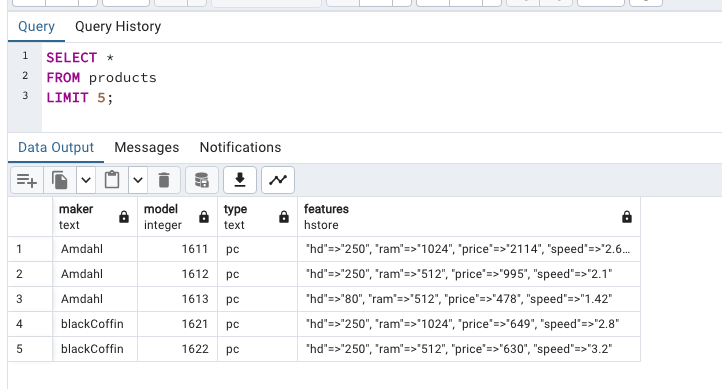Click inside the SQL query editor

(381, 87)
